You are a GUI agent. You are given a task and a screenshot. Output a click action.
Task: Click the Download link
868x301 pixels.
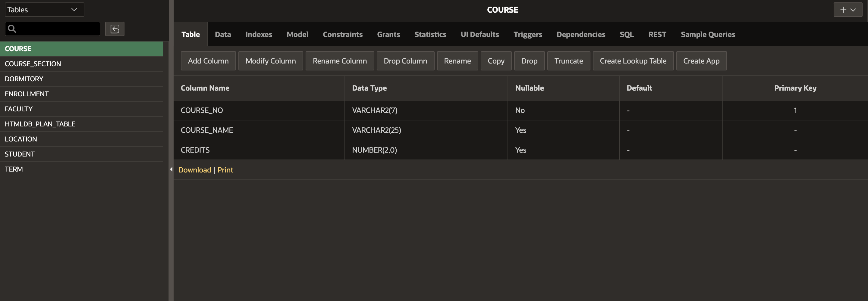pos(195,170)
